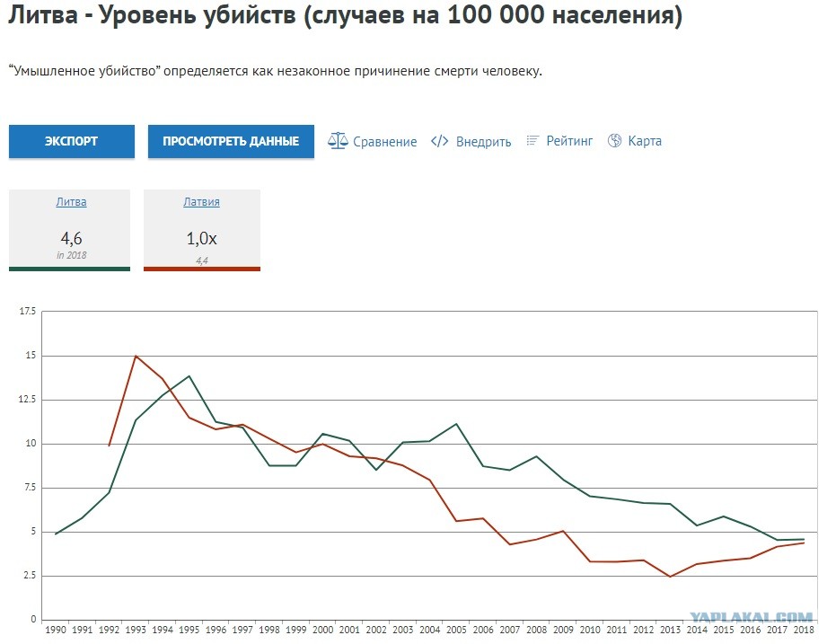Click the red line peak at 1993
836x644 pixels.
pyautogui.click(x=136, y=356)
